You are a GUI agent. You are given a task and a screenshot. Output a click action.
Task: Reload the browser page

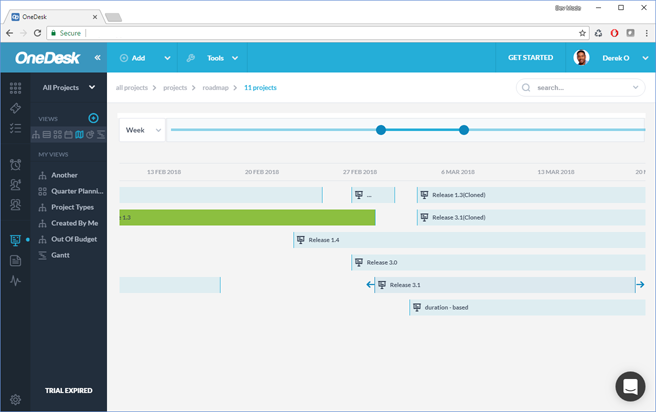click(x=37, y=33)
